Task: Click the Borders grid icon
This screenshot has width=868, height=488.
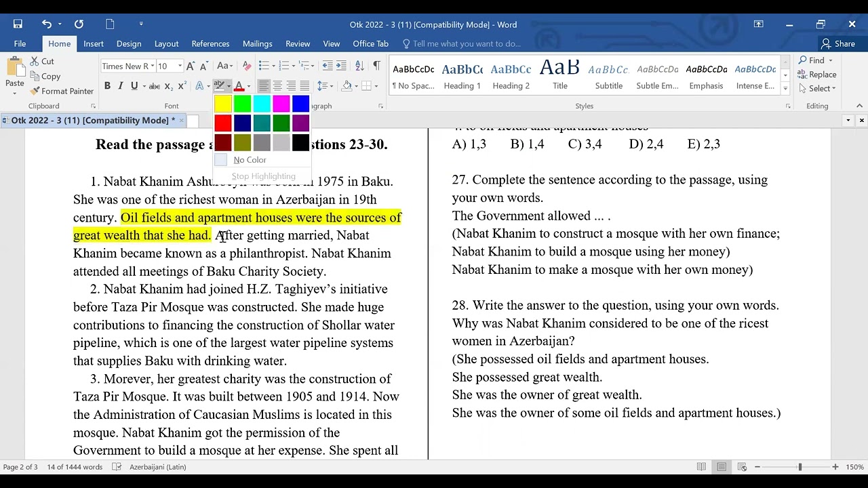Action: [367, 86]
